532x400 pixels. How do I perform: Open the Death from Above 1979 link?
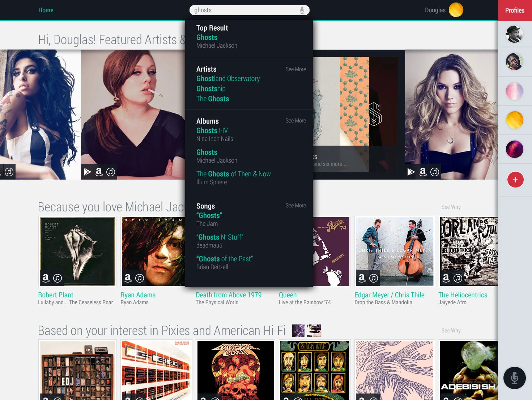click(229, 295)
